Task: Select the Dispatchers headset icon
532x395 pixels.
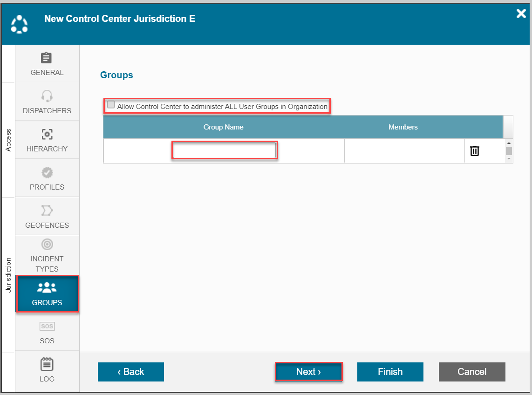Action: 47,96
